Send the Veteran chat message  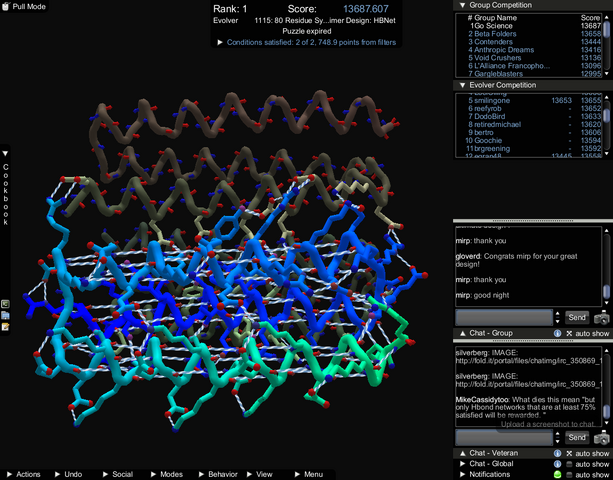click(577, 437)
